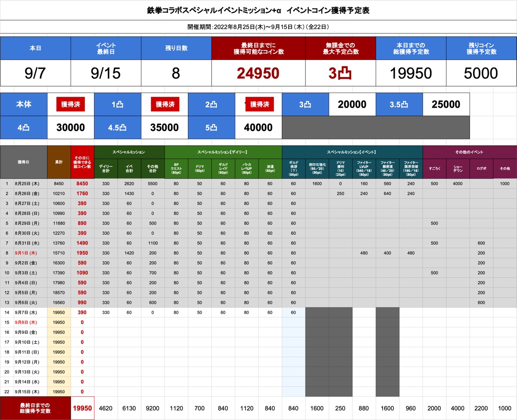Select the 30000 coin value for 4凸
Viewport: 517px width, 420px height.
[70, 128]
